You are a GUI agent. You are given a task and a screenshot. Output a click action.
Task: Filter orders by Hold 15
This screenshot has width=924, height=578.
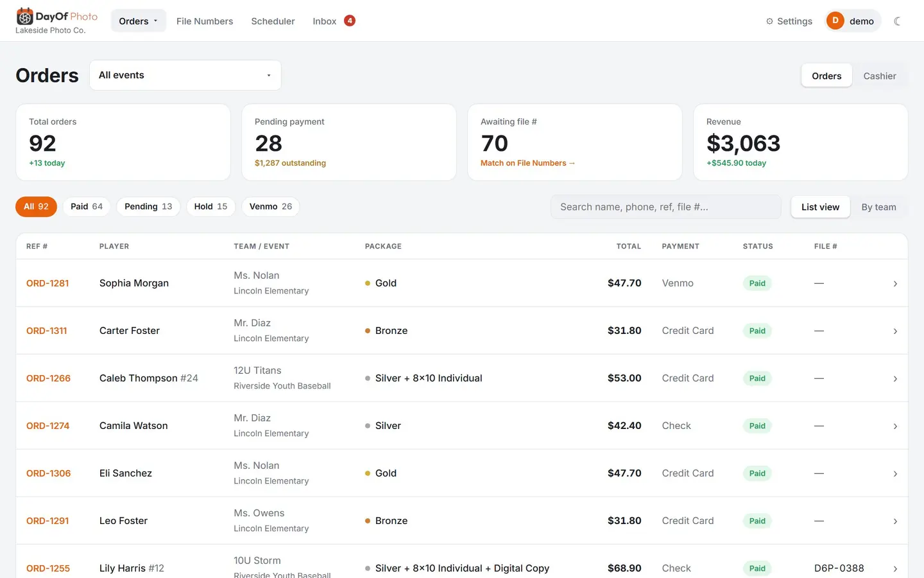pyautogui.click(x=210, y=206)
